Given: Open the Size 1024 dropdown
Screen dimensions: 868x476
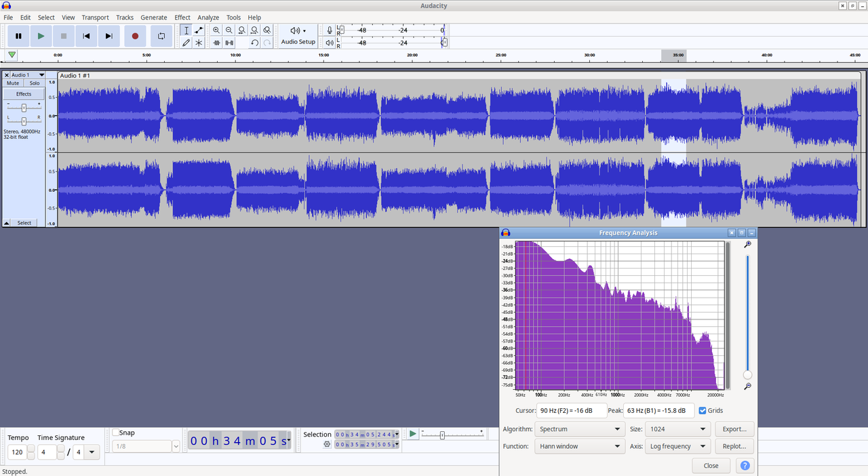Looking at the screenshot, I should pos(677,429).
